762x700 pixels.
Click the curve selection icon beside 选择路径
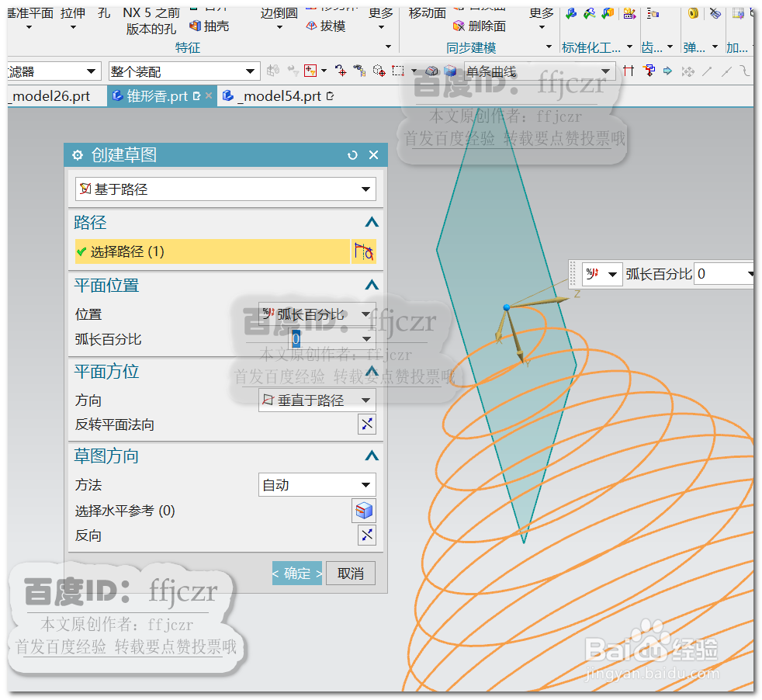click(363, 251)
